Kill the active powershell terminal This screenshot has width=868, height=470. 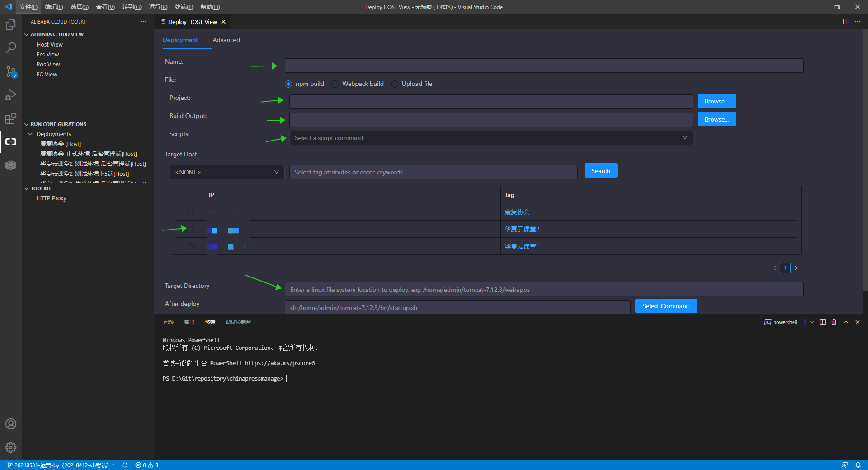pyautogui.click(x=834, y=322)
